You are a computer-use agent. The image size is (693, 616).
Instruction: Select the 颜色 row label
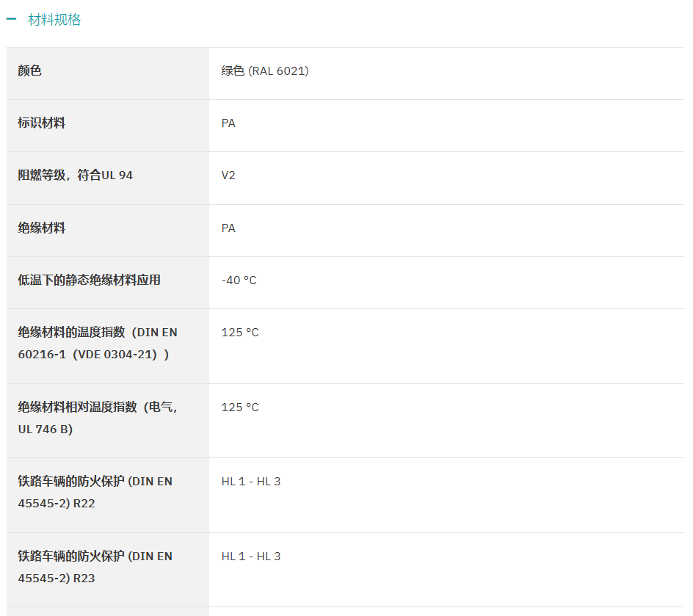click(x=29, y=70)
